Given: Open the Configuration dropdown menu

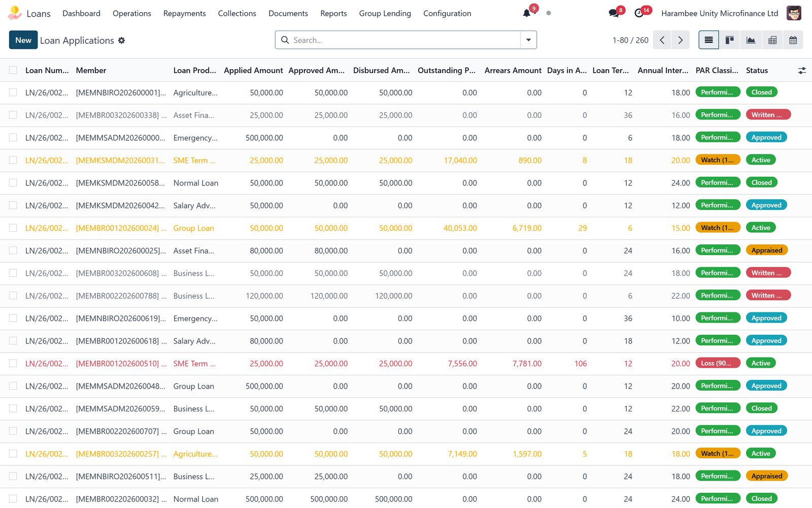Looking at the screenshot, I should [447, 13].
